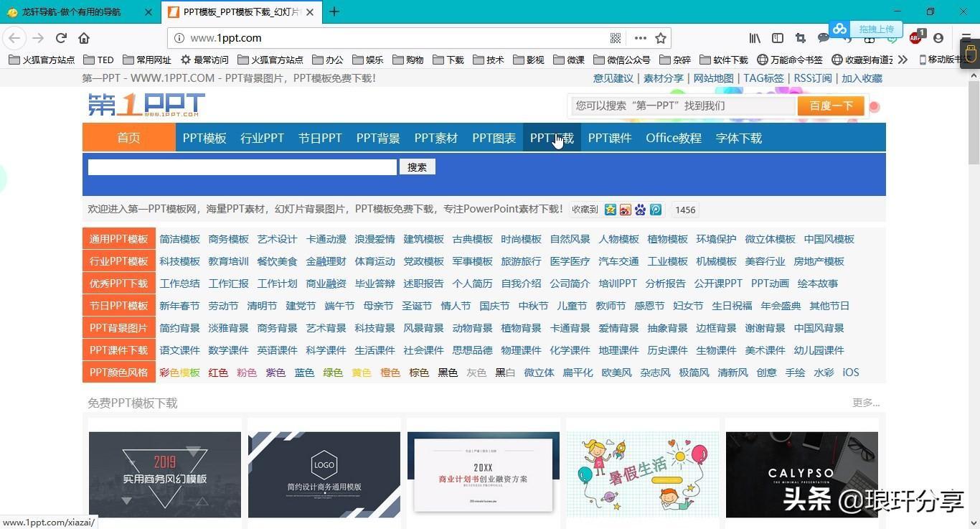Click the blue bar search input field

click(242, 167)
